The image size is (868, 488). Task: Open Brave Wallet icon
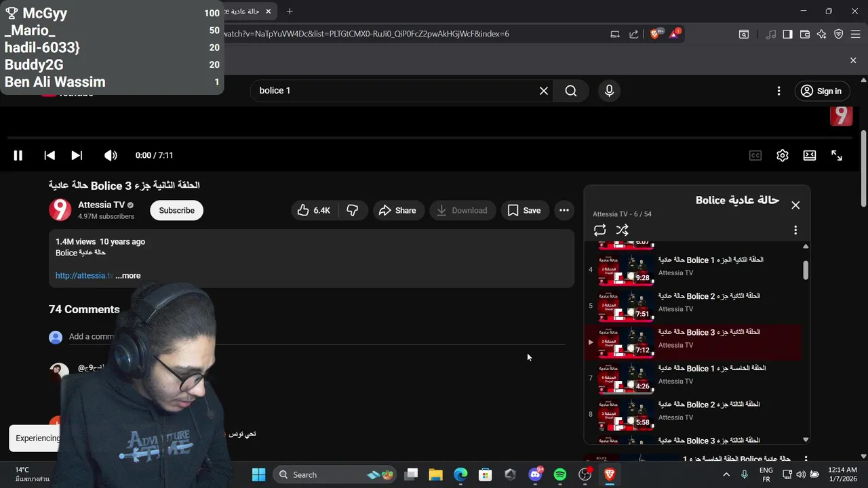805,34
